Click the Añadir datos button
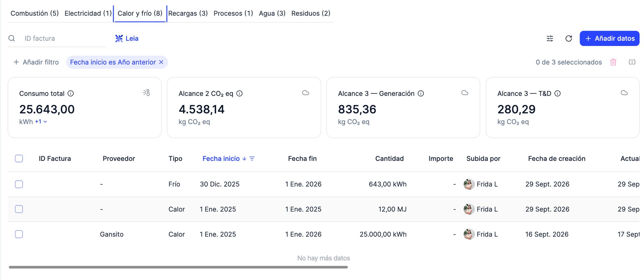 point(609,38)
